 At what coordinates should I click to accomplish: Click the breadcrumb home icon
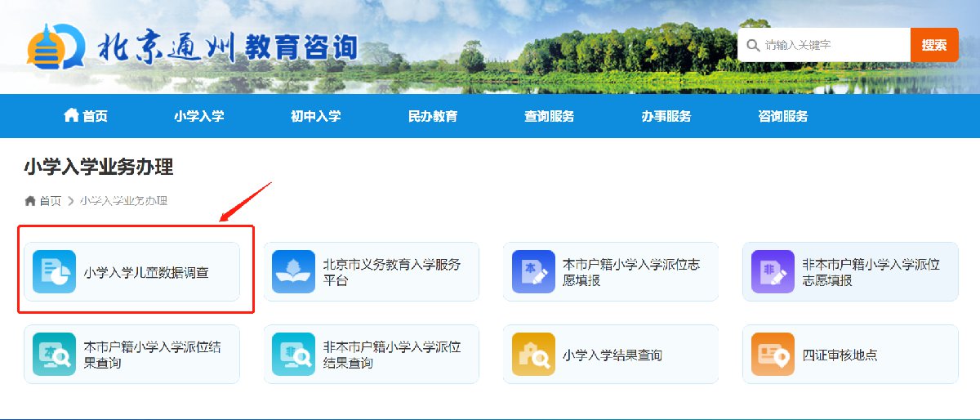tap(30, 200)
